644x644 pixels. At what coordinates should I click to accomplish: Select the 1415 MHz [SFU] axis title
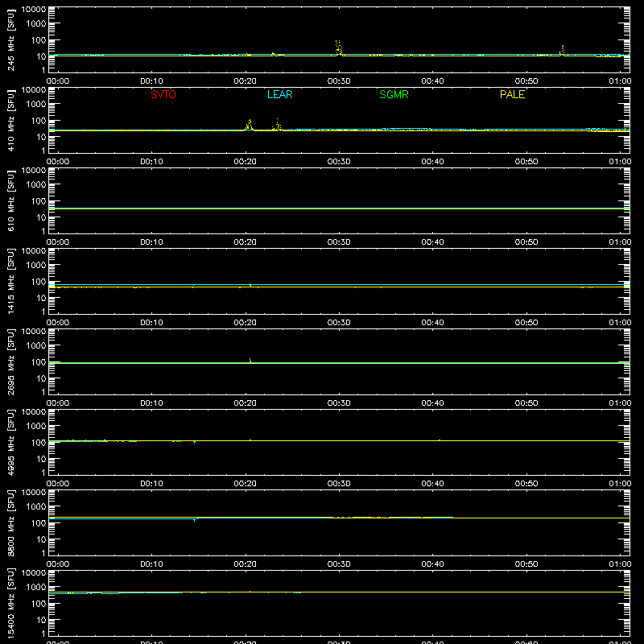(10, 281)
